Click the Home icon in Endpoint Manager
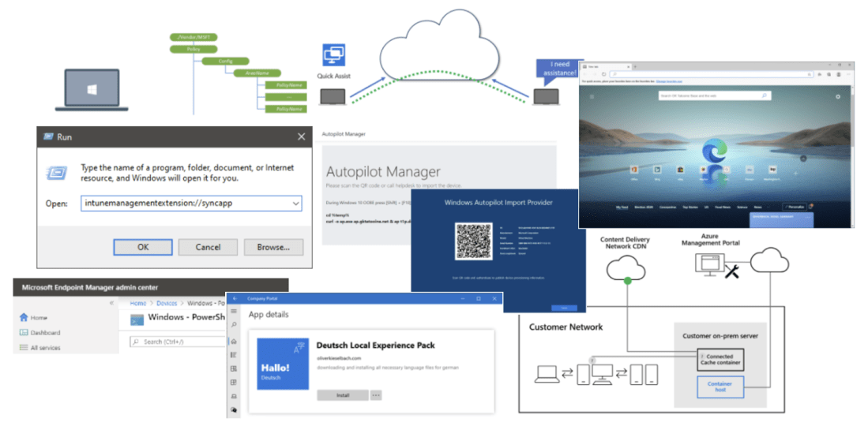868x430 pixels. coord(22,317)
